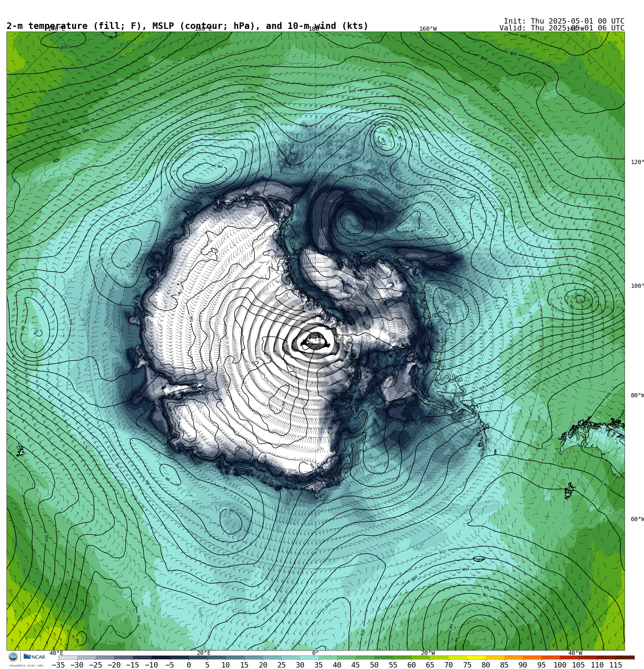Click the -20 colorbar tick label
Screen dimensions: 644x669
[x=114, y=665]
